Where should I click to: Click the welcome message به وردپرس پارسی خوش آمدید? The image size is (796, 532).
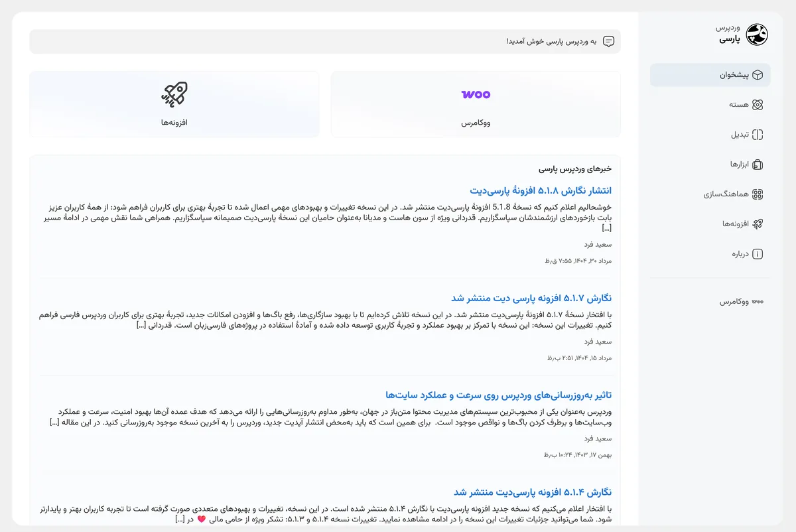pos(551,42)
